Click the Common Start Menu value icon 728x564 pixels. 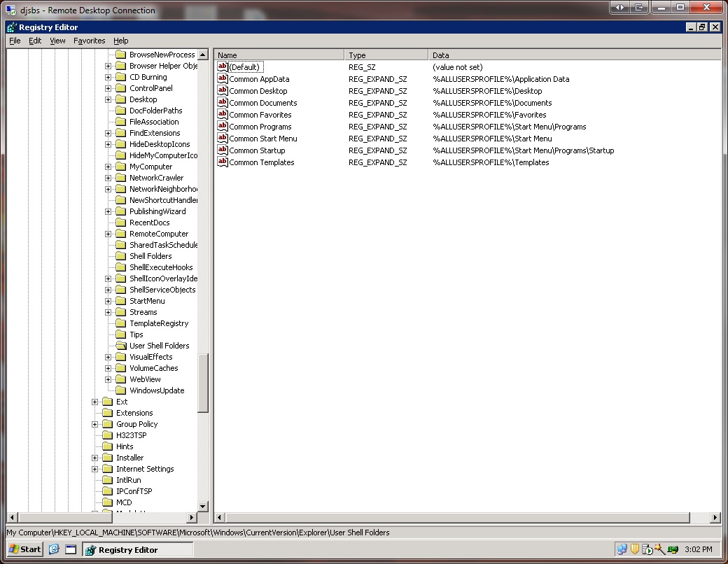point(223,138)
